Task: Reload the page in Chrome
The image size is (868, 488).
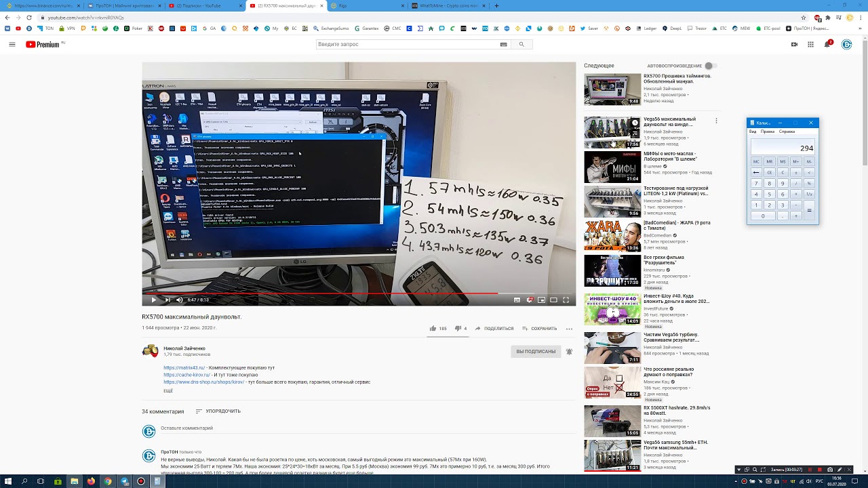Action: (x=28, y=18)
